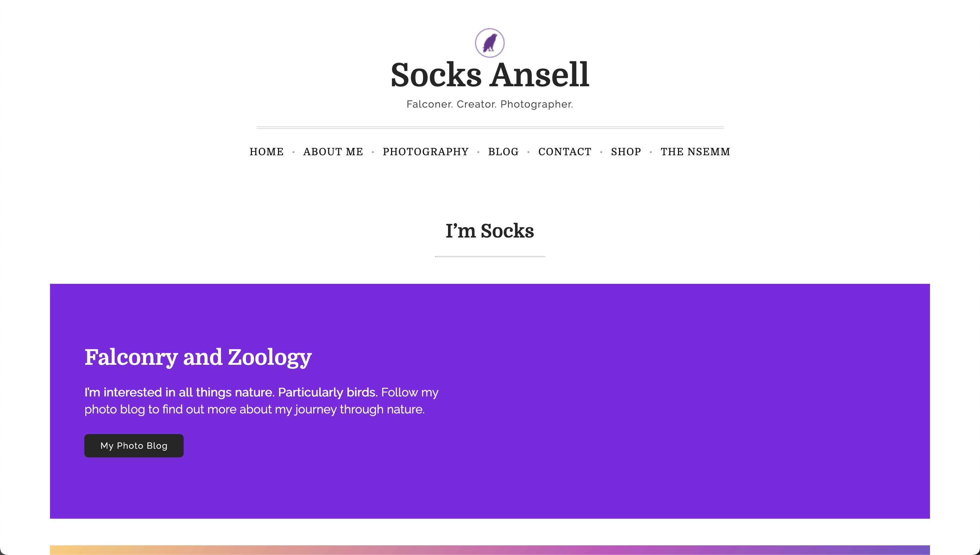Navigate to the Blog menu item

503,152
